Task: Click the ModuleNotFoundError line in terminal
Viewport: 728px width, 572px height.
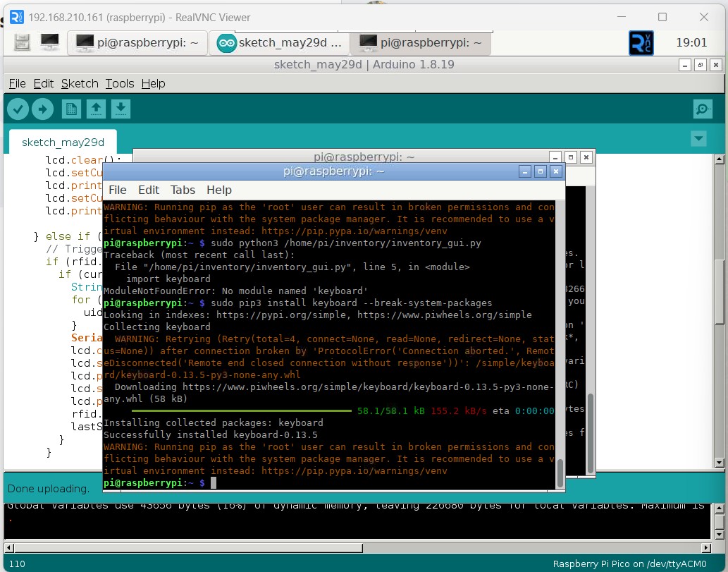Action: (235, 291)
